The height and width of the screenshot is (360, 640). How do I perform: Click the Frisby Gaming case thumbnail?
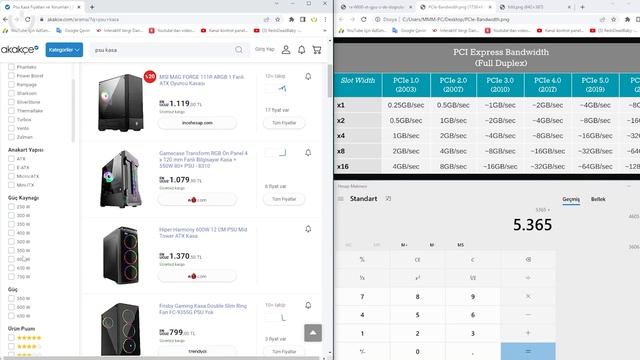coord(121,329)
